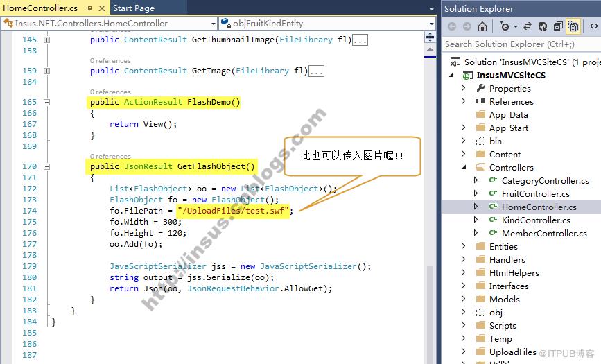Viewport: 601px width, 364px height.
Task: Click the Collapse All icon
Action: 558,26
